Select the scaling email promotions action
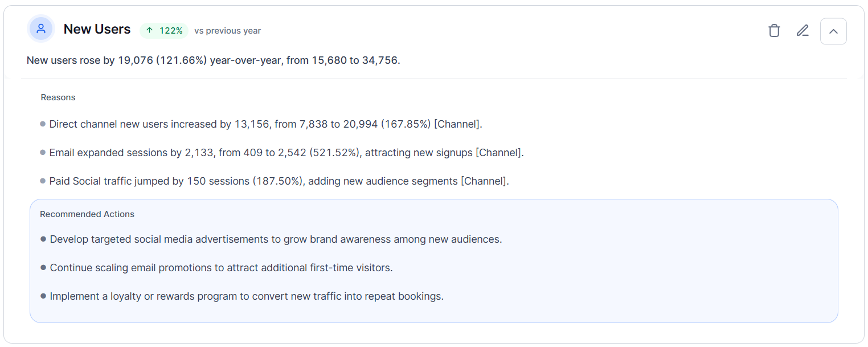The width and height of the screenshot is (868, 347). [x=222, y=268]
